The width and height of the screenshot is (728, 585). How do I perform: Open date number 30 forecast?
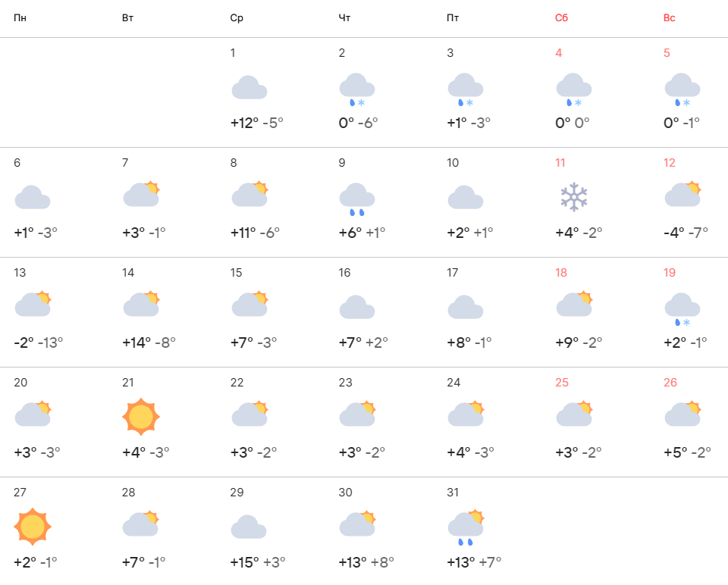point(346,493)
